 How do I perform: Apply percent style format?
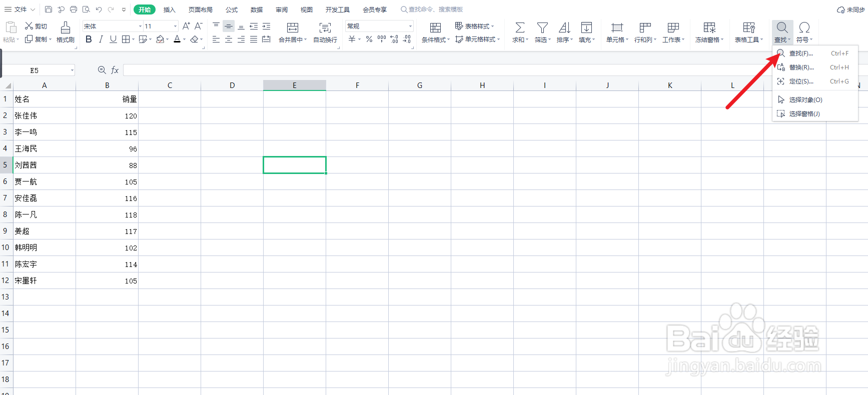pyautogui.click(x=369, y=39)
